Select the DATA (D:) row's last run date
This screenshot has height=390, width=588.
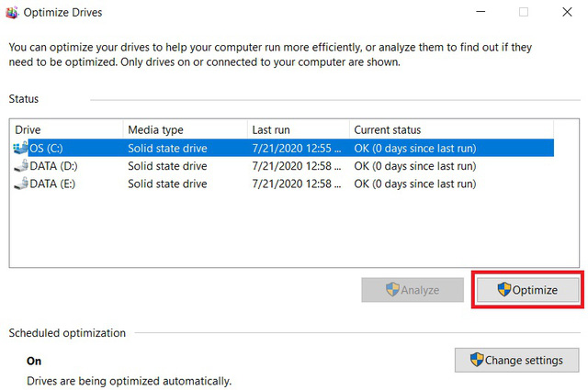pyautogui.click(x=297, y=166)
